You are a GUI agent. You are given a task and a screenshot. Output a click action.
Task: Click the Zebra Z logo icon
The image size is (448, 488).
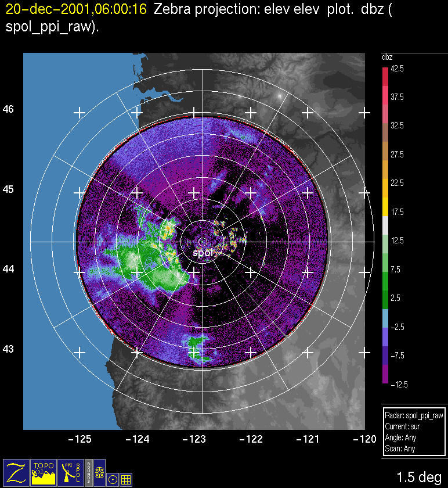(16, 472)
